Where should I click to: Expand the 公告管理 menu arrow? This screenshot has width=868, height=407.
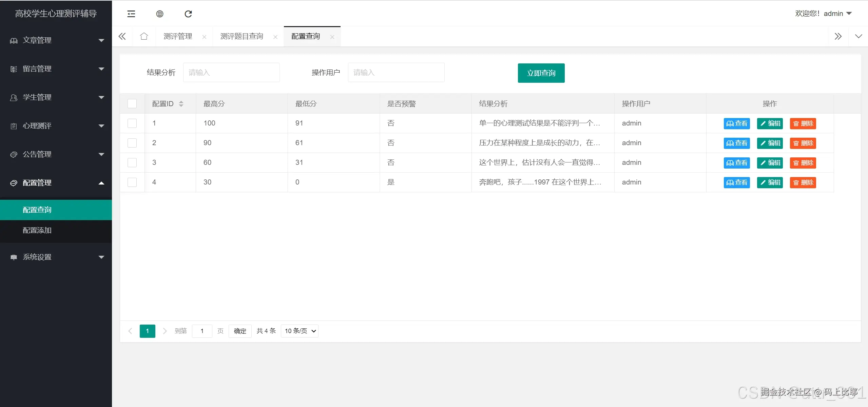point(101,155)
